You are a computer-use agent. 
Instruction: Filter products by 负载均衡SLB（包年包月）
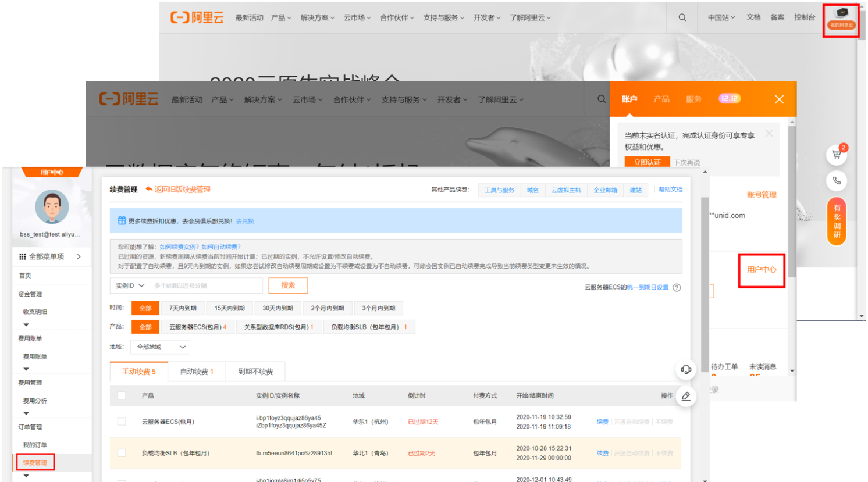(369, 327)
